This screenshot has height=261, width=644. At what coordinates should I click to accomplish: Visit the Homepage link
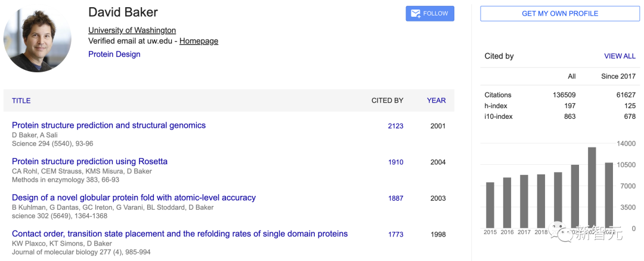(x=199, y=41)
